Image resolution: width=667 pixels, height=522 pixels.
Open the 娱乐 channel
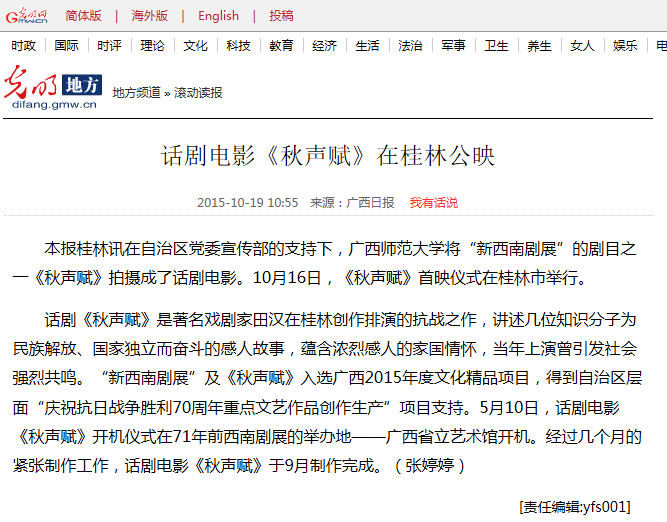point(625,45)
